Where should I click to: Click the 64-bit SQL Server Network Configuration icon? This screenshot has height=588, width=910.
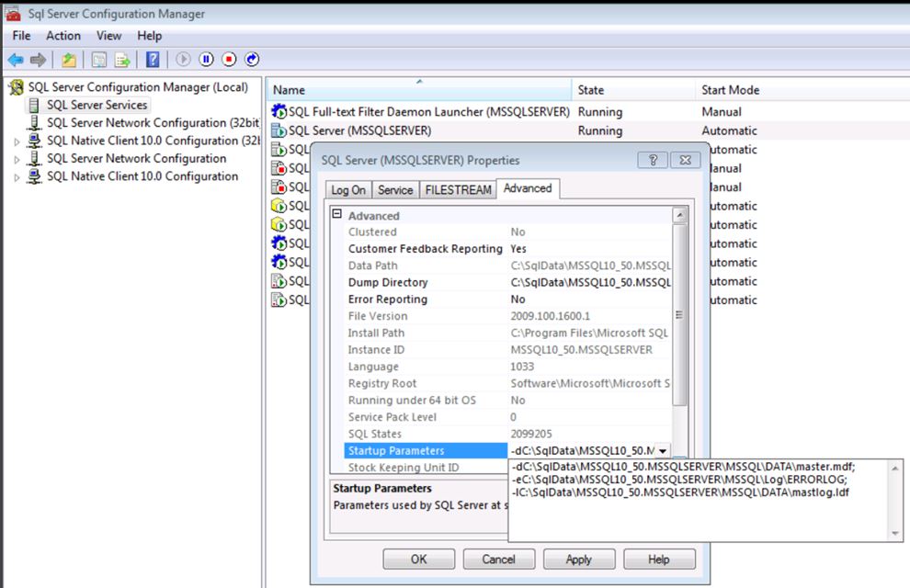click(35, 158)
